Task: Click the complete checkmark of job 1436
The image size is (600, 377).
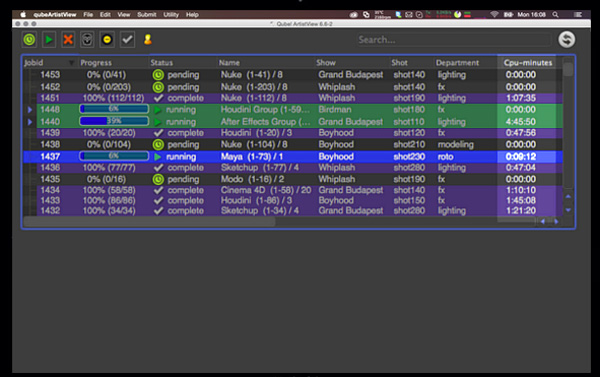Action: [x=158, y=168]
